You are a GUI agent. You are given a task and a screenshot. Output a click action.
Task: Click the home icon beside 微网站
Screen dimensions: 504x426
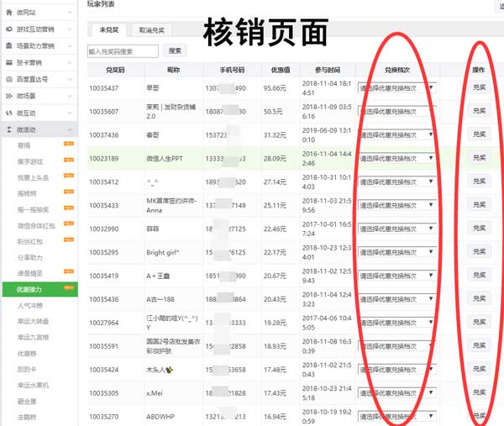[x=9, y=13]
